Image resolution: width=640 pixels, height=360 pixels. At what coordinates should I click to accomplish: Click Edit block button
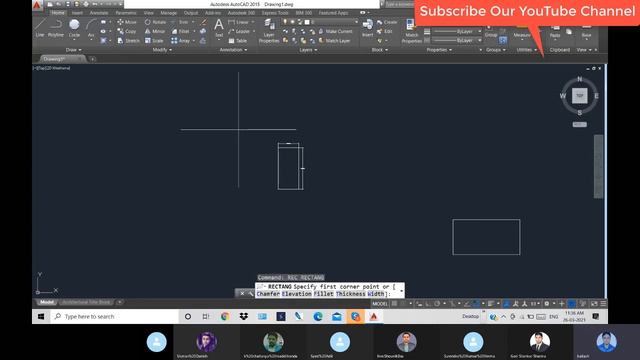click(384, 31)
